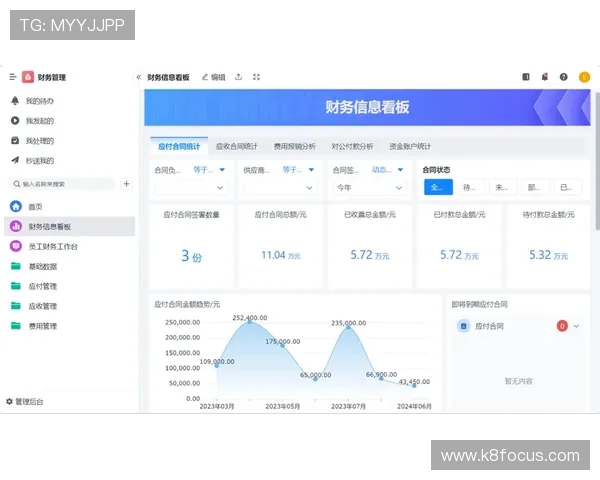Click the share/export icon in the top toolbar
The height and width of the screenshot is (480, 600).
coord(238,77)
